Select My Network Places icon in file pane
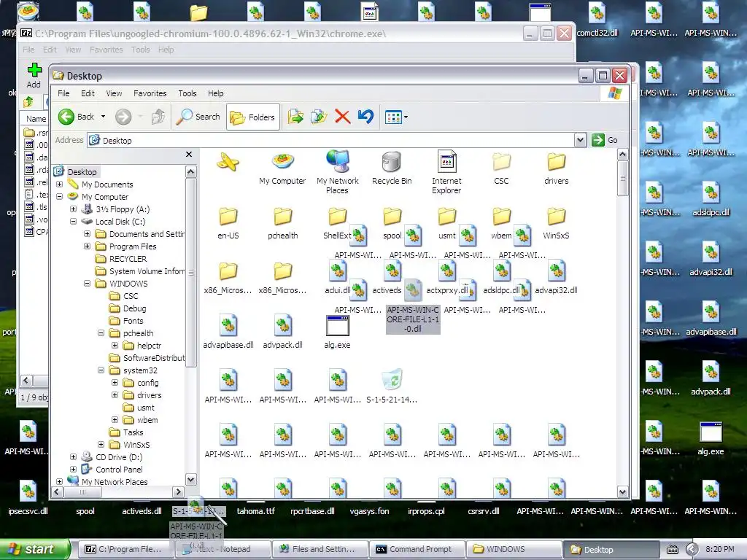The width and height of the screenshot is (747, 560). [337, 172]
